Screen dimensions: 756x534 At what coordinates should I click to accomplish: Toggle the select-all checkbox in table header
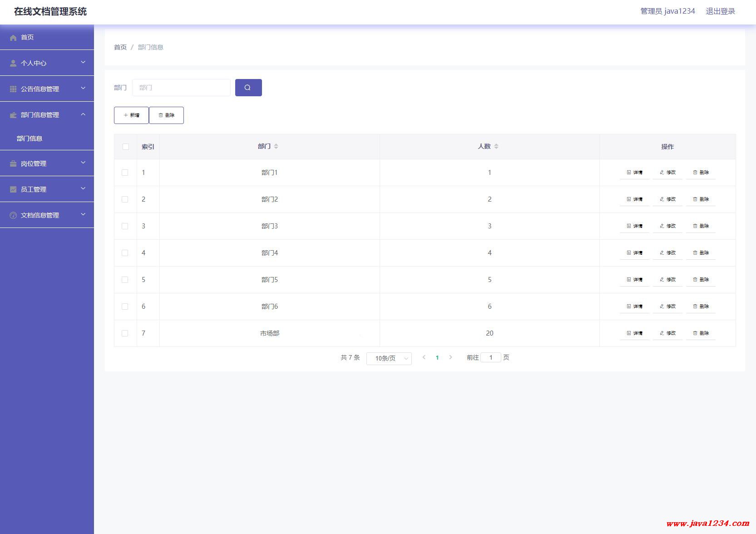[x=126, y=147]
